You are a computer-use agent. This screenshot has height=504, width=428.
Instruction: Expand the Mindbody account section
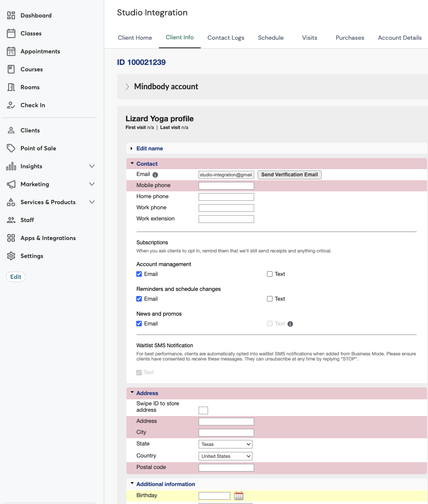point(127,86)
